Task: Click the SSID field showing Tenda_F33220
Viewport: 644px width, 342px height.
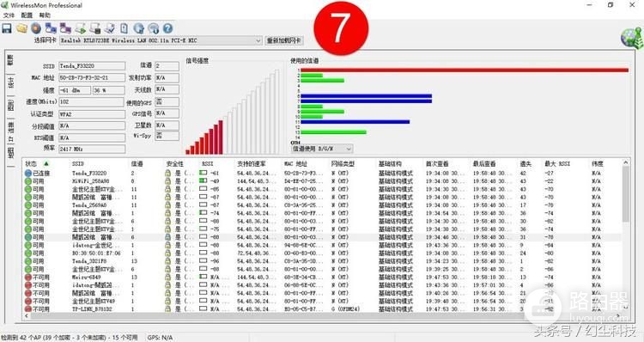Action: click(92, 66)
